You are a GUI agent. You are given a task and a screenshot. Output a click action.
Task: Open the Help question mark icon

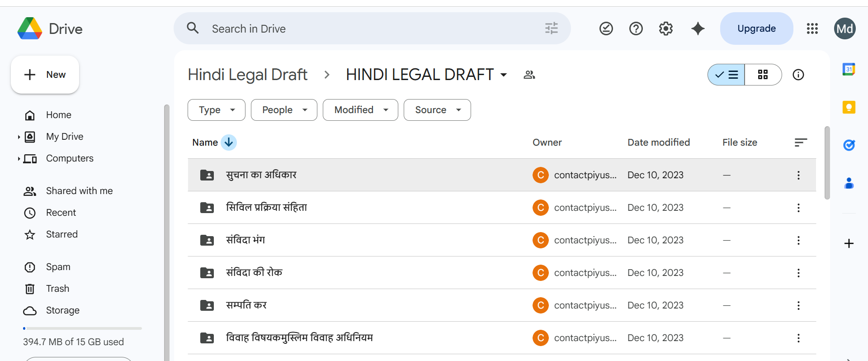pyautogui.click(x=636, y=28)
